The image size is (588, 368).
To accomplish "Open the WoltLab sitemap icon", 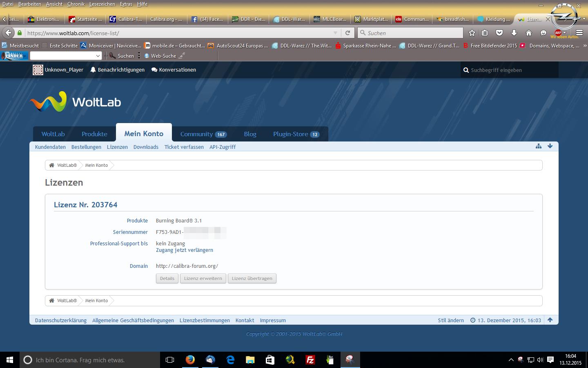I will click(x=539, y=146).
